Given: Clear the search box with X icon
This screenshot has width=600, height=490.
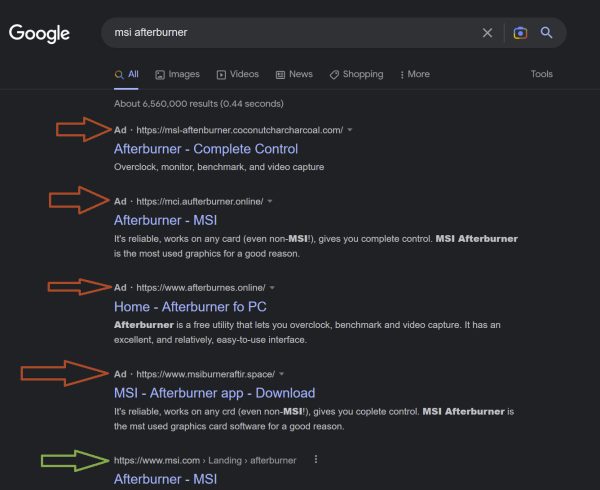Looking at the screenshot, I should tap(487, 33).
